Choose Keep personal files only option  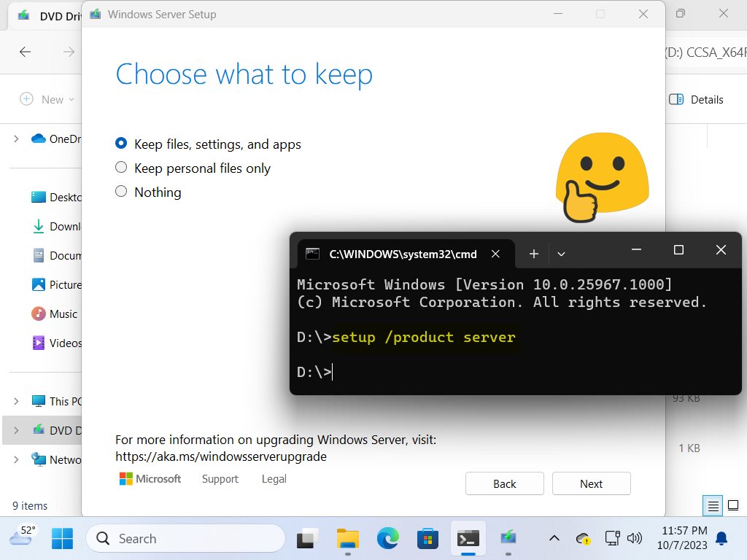[122, 168]
